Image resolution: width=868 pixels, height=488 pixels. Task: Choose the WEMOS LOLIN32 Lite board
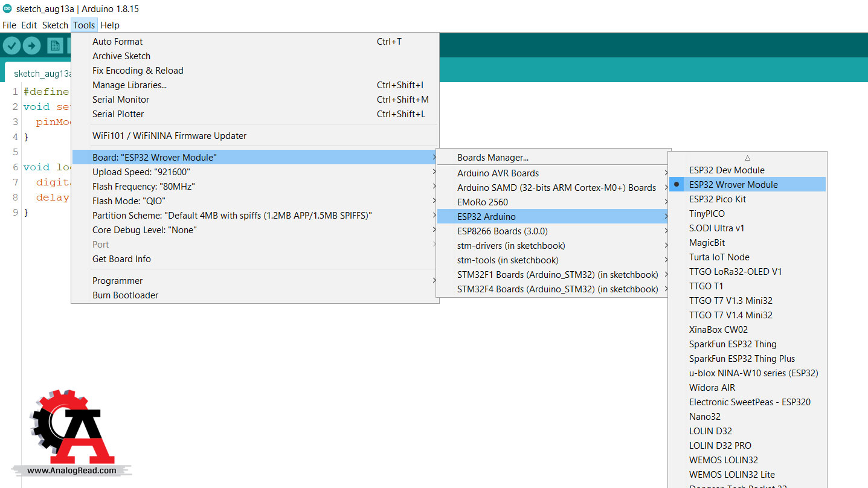(747, 475)
